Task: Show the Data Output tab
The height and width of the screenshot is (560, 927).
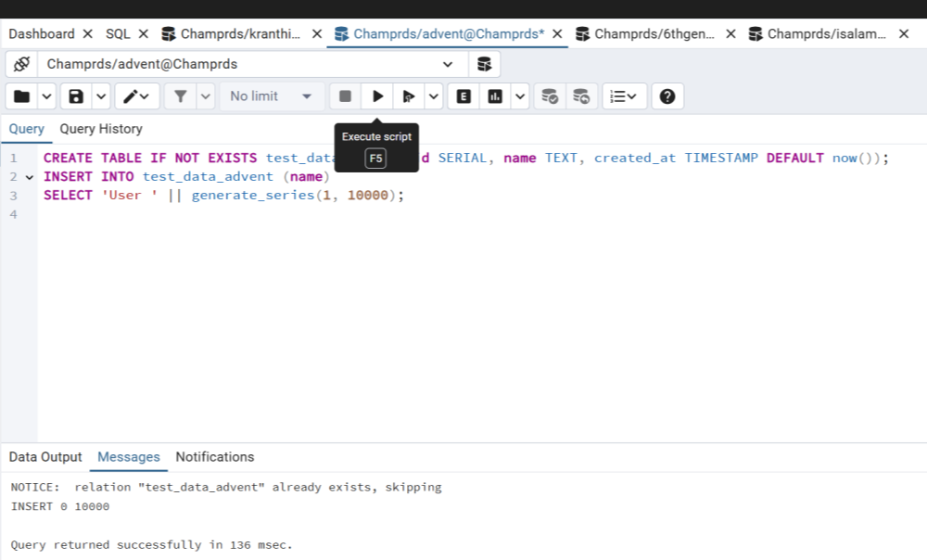Action: [x=45, y=457]
